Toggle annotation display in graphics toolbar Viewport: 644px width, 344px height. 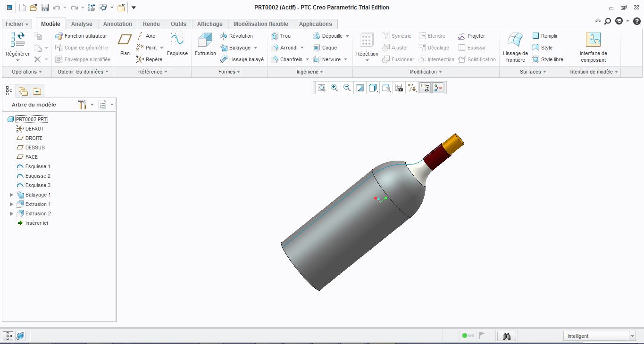click(x=425, y=88)
